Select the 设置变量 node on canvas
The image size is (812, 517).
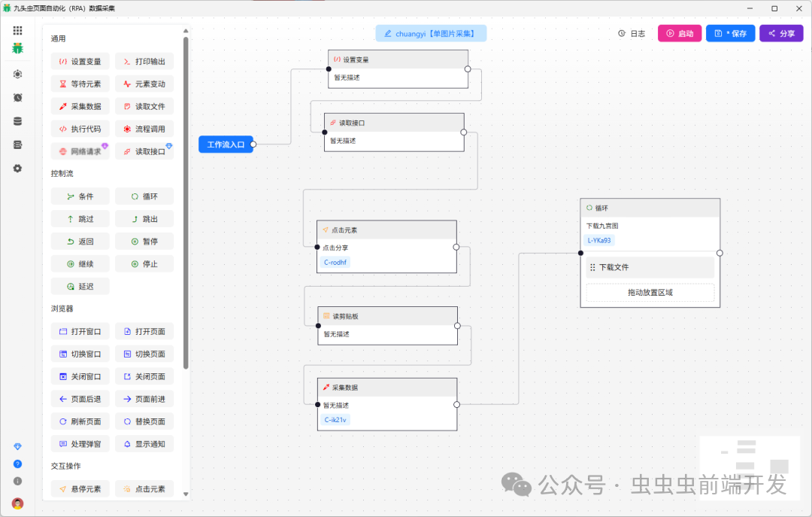[398, 69]
